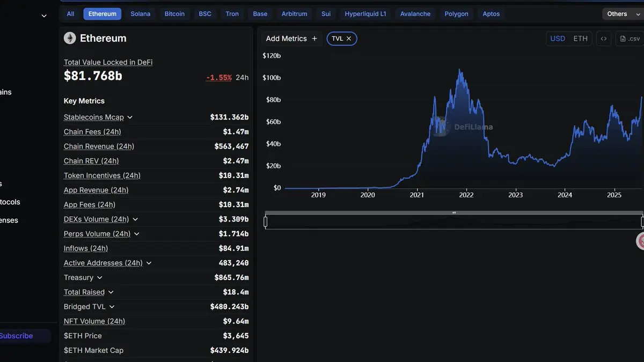Select the All chains tab
Screen dimensions: 644x362
(70, 14)
